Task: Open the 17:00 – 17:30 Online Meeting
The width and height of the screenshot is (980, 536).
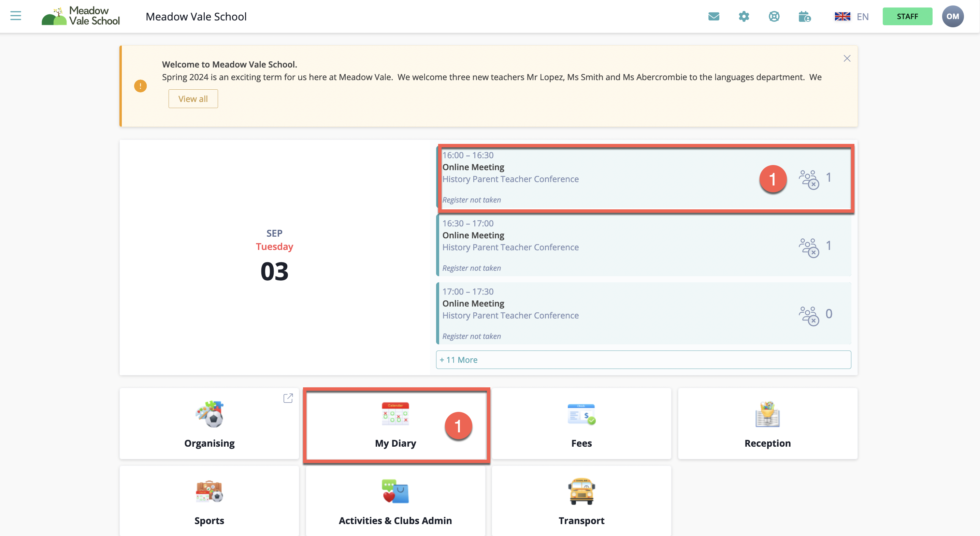Action: [x=644, y=314]
